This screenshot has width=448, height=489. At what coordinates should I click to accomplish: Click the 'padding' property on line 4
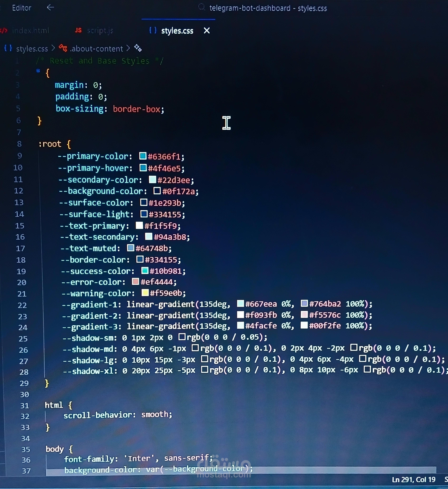coord(72,97)
